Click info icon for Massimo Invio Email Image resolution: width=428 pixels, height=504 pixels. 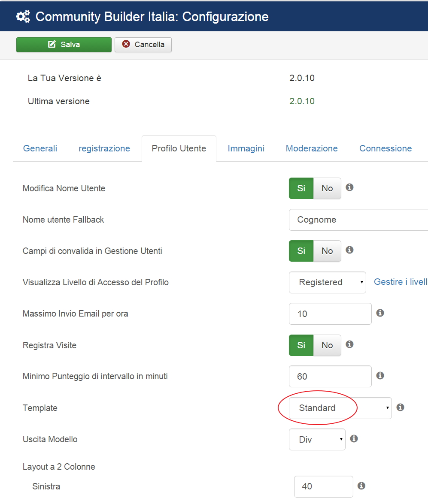pyautogui.click(x=380, y=313)
